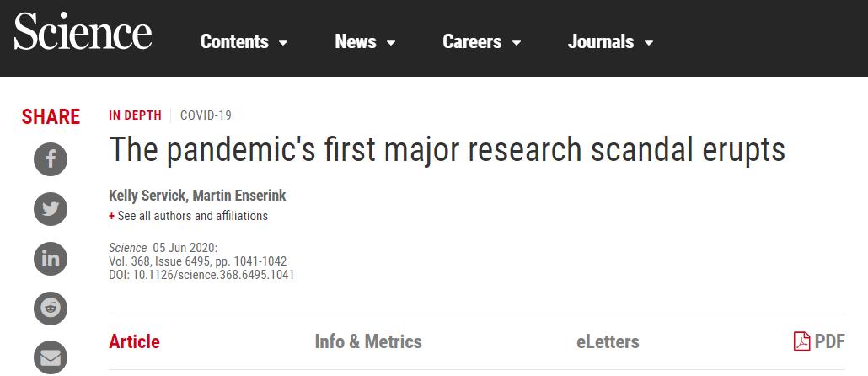Open author Martin Enserink's link

click(239, 196)
